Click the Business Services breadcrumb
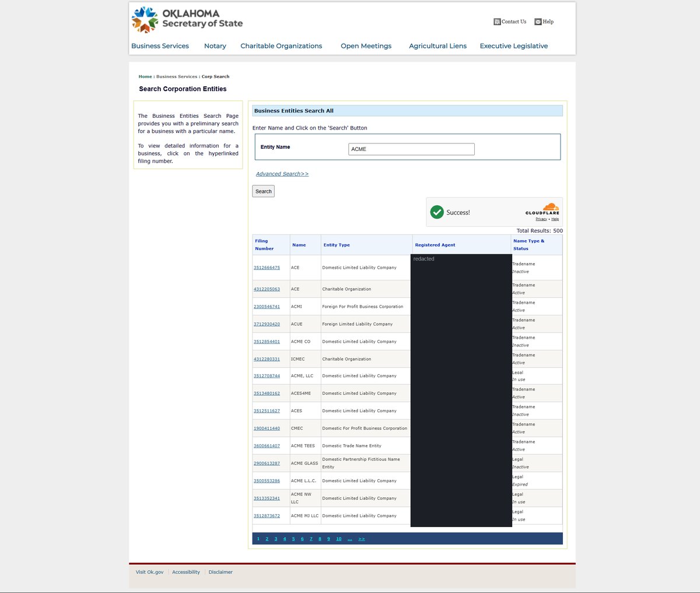Viewport: 700px width, 593px height. click(177, 76)
